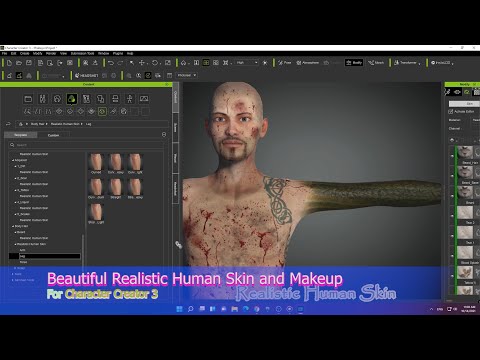This screenshot has height=360, width=480.
Task: Open Microsoft Edge from the taskbar
Action: (246, 309)
